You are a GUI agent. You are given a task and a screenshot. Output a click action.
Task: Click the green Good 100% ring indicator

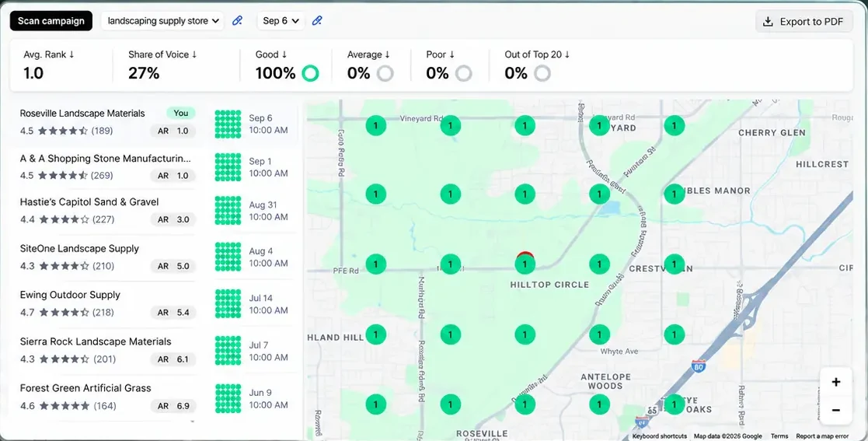point(311,73)
